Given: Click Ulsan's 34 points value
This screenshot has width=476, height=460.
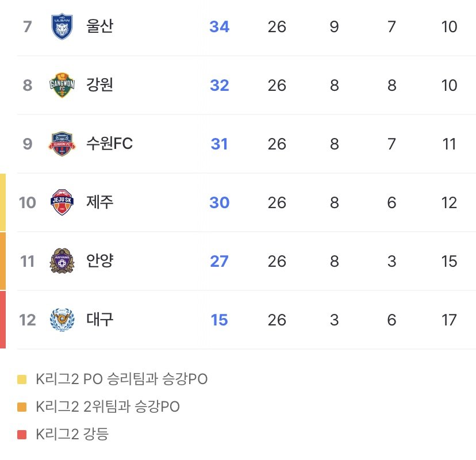Looking at the screenshot, I should click(219, 27).
